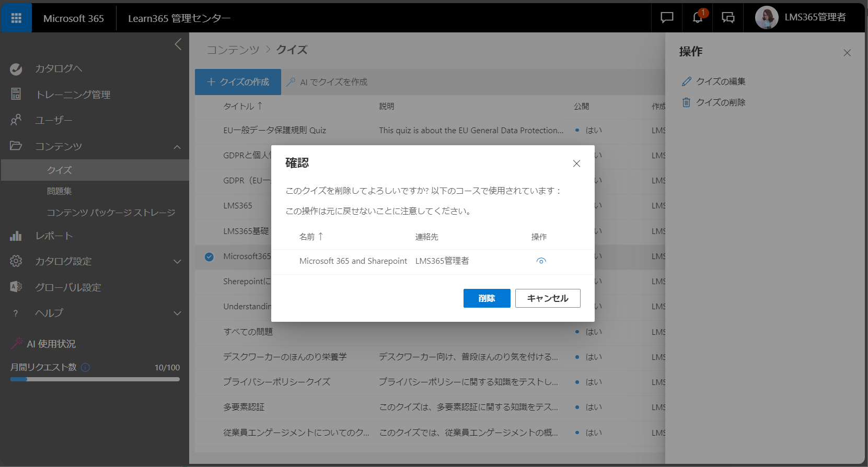
Task: Click the AI 使用状況 magic wand icon
Action: coord(17,343)
